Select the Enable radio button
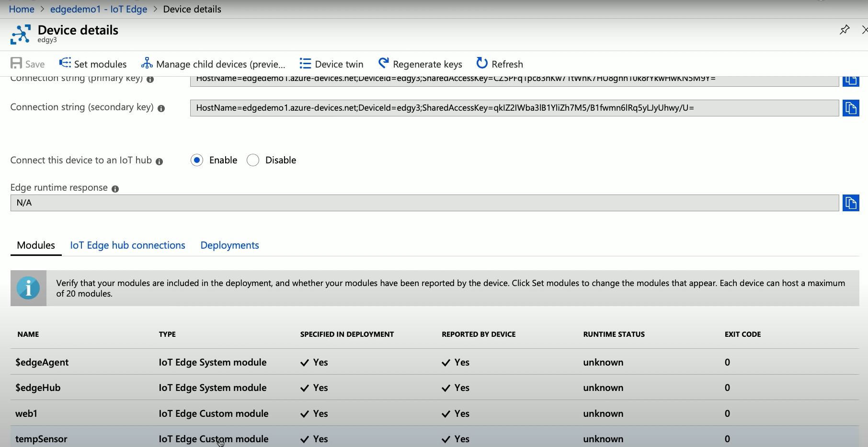Screen dimensions: 868x447 click(197, 160)
